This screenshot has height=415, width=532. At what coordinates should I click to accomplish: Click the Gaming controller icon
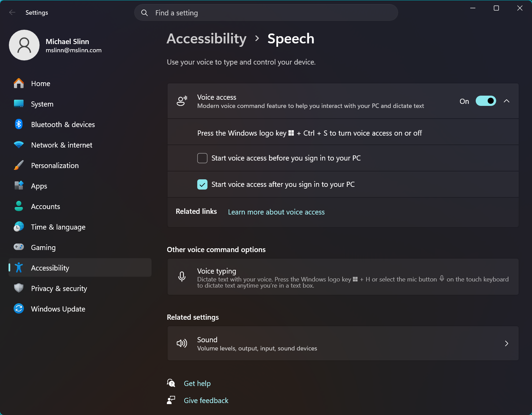[x=19, y=247]
